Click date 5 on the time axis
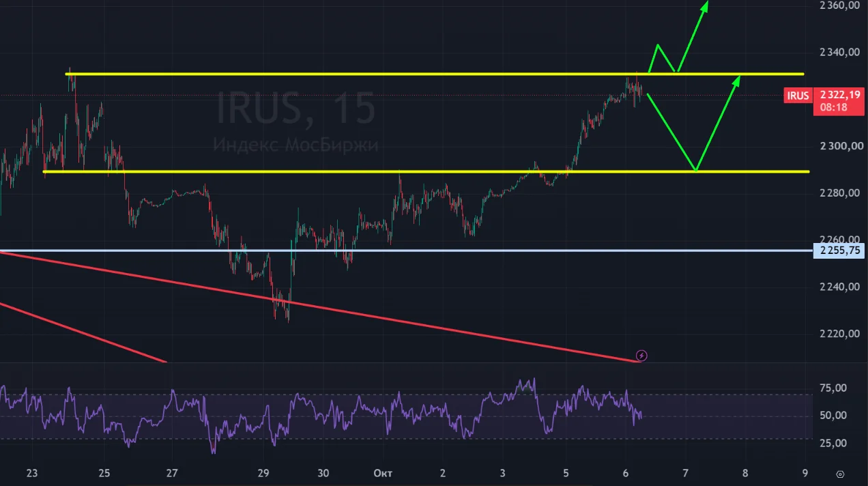 566,473
